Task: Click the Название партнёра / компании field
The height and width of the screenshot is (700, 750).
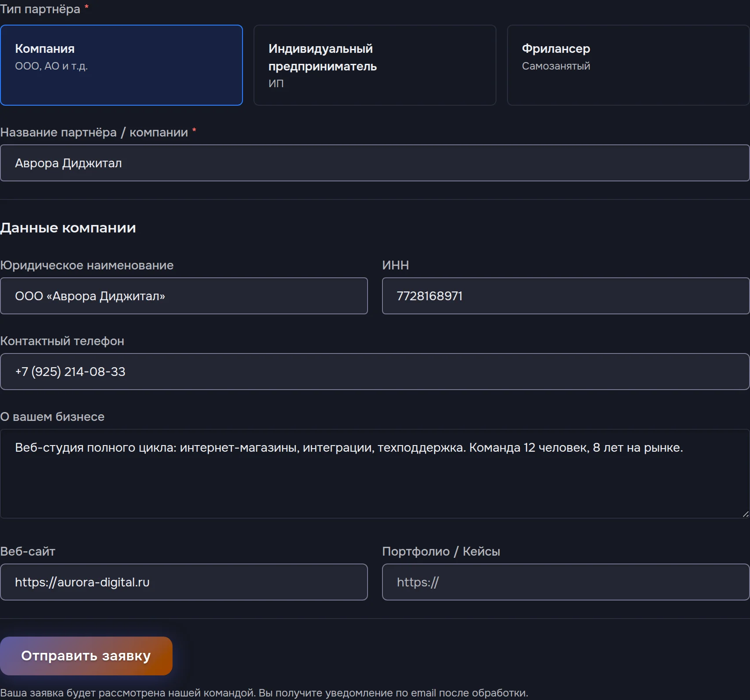Action: click(x=375, y=163)
